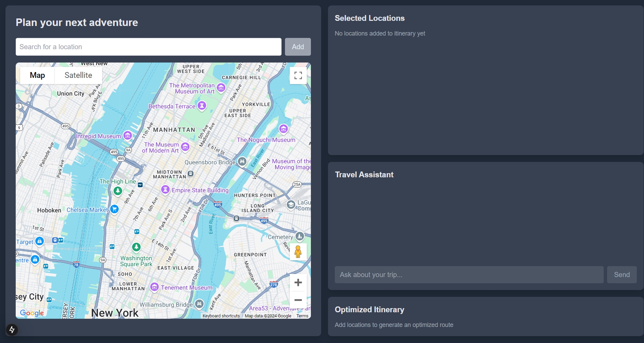Select the Bethesda Terrace map marker
This screenshot has height=343, width=644.
tap(202, 105)
